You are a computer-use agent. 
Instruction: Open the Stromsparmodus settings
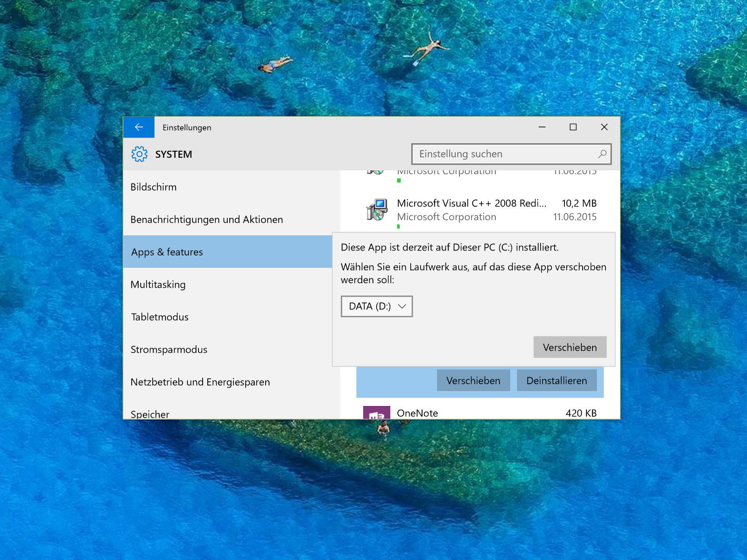[227, 349]
